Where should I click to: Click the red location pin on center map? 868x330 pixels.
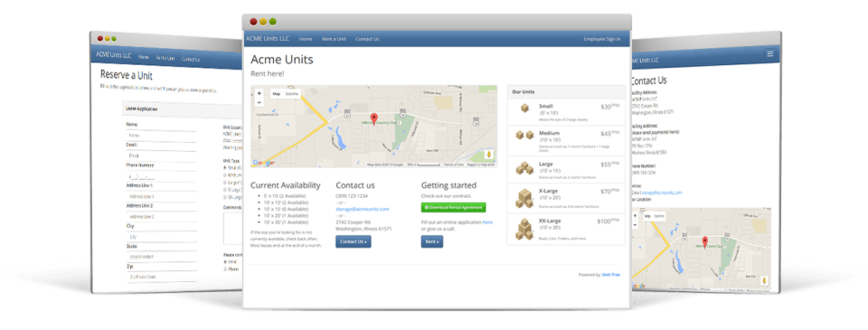click(x=374, y=118)
